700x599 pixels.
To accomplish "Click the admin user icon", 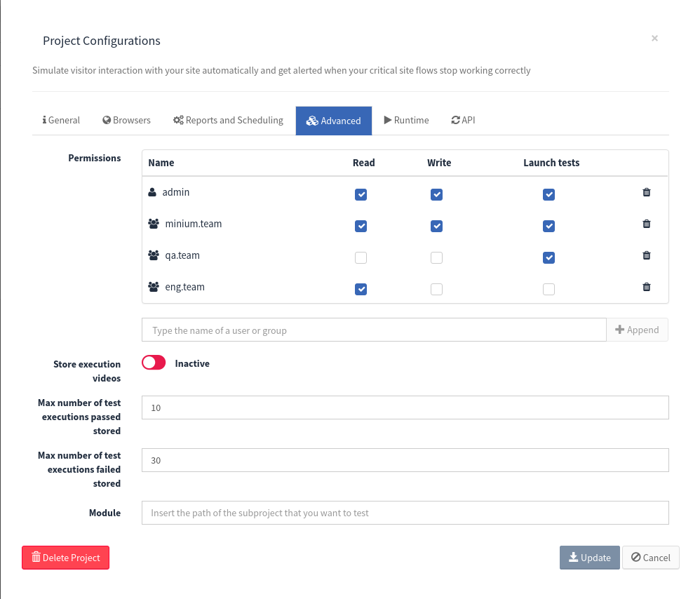I will 152,192.
